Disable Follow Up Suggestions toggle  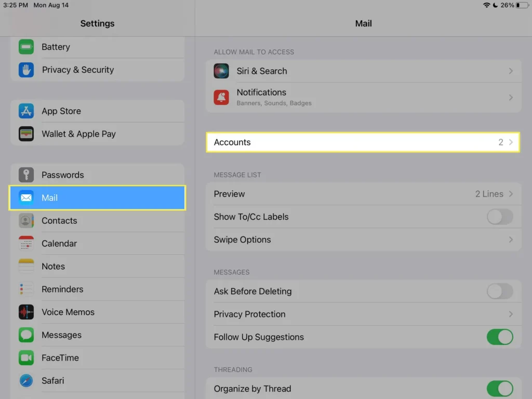coord(499,337)
